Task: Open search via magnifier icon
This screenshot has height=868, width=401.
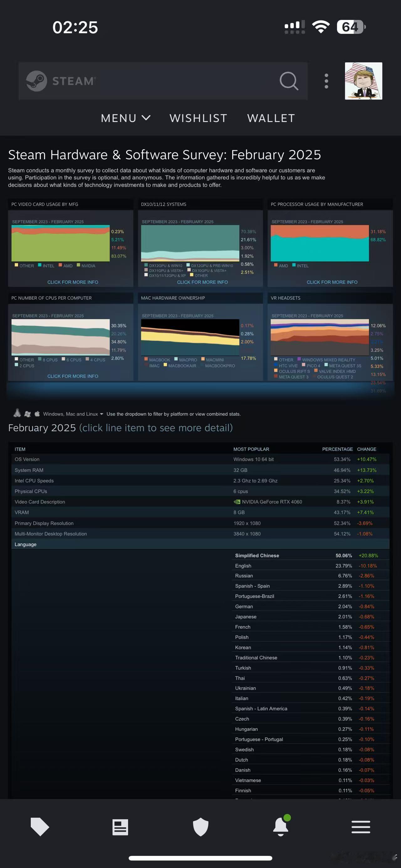Action: click(x=289, y=81)
